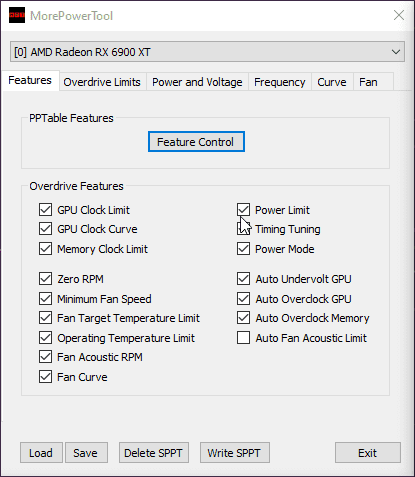Open the Power and Voltage tab
This screenshot has height=477, width=415.
(x=197, y=82)
